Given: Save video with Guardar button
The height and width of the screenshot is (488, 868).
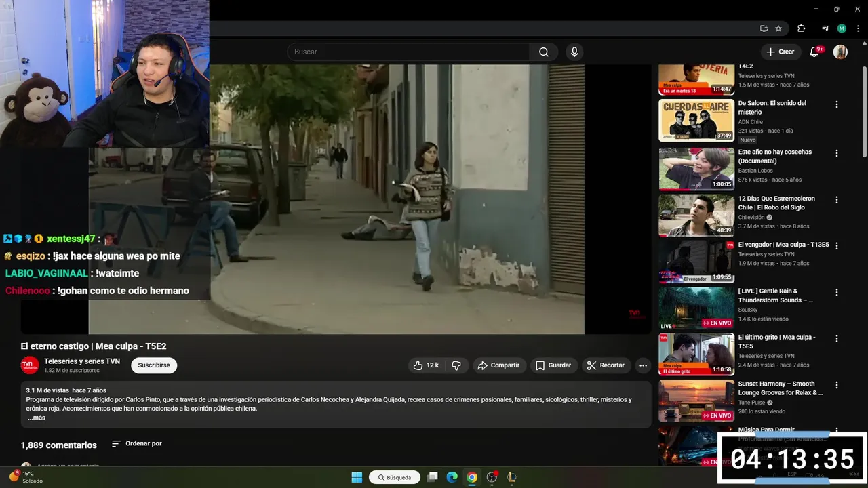Looking at the screenshot, I should coord(553,365).
